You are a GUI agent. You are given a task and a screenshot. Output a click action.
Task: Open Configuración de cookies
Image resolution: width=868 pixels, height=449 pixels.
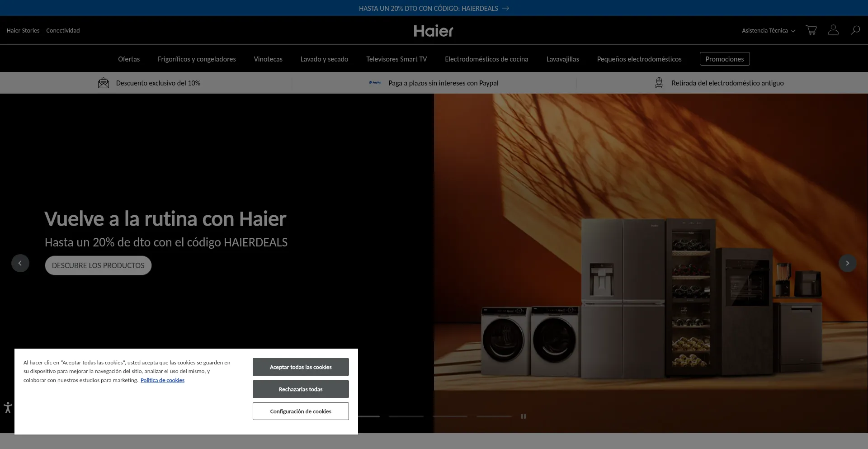(x=301, y=411)
